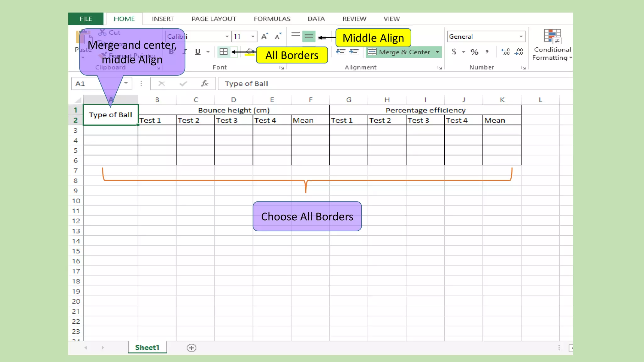
Task: Click the add new sheet button
Action: tap(192, 348)
